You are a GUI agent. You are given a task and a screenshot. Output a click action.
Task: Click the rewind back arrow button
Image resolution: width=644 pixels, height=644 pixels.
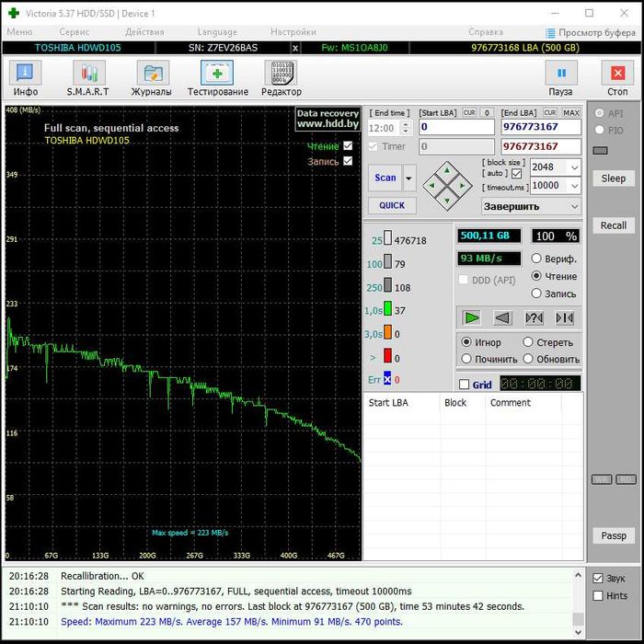pyautogui.click(x=502, y=317)
